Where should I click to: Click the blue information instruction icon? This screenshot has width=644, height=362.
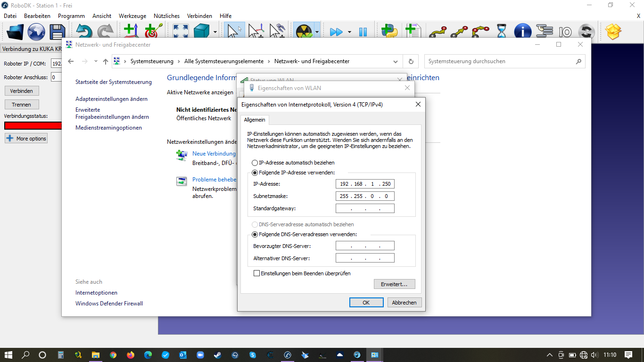point(522,32)
